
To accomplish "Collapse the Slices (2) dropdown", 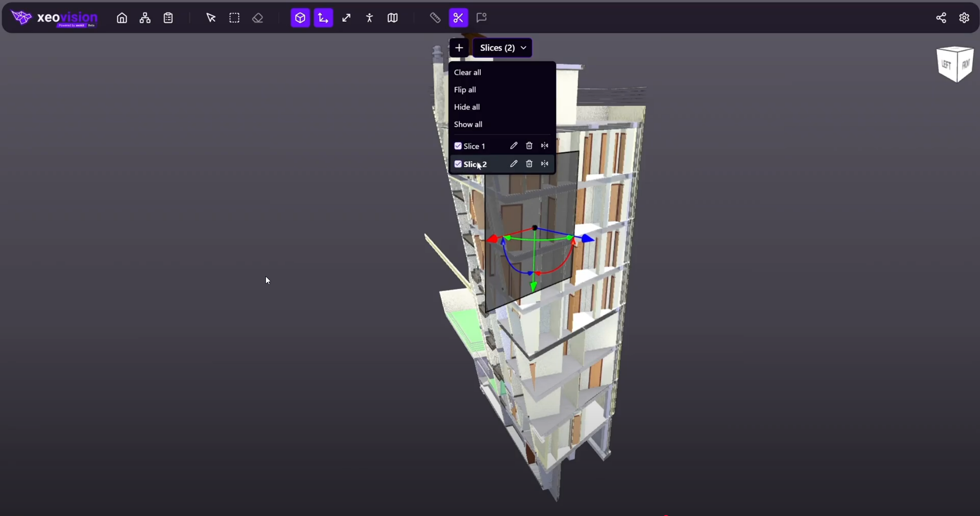I will (497, 48).
